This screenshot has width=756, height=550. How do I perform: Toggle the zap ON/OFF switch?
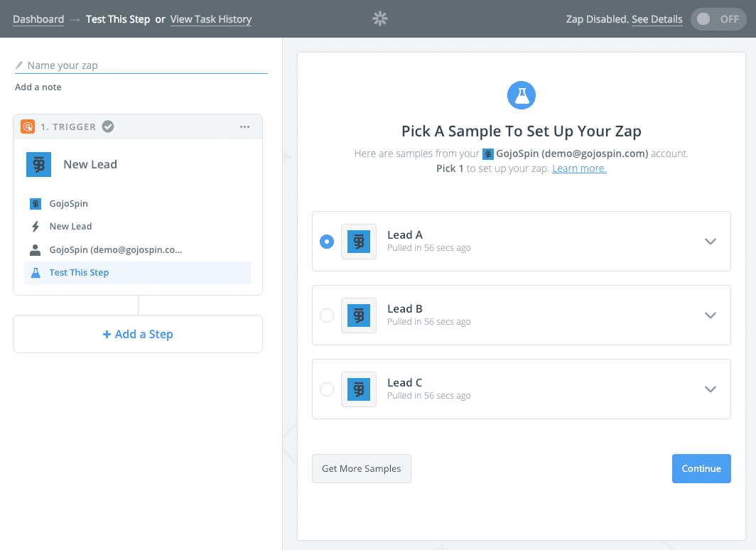(x=718, y=19)
